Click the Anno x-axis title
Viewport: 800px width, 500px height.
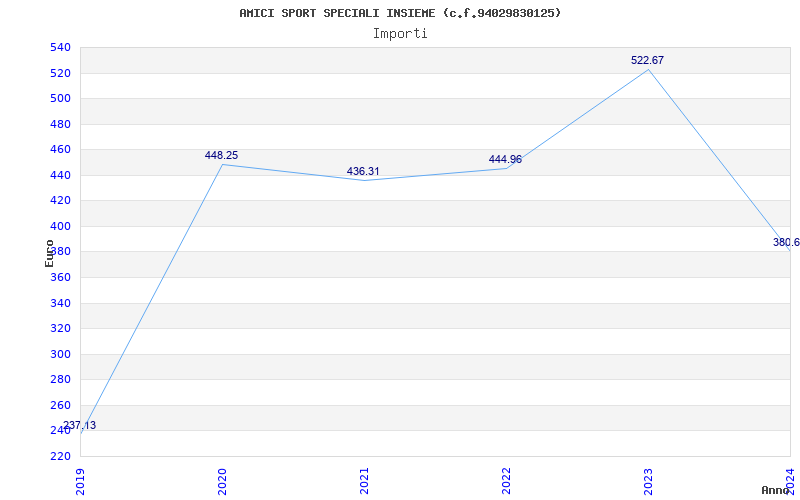(x=776, y=490)
